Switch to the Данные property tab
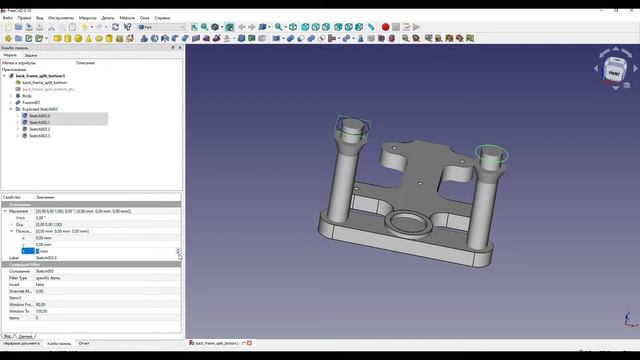640x360 pixels. [x=25, y=336]
